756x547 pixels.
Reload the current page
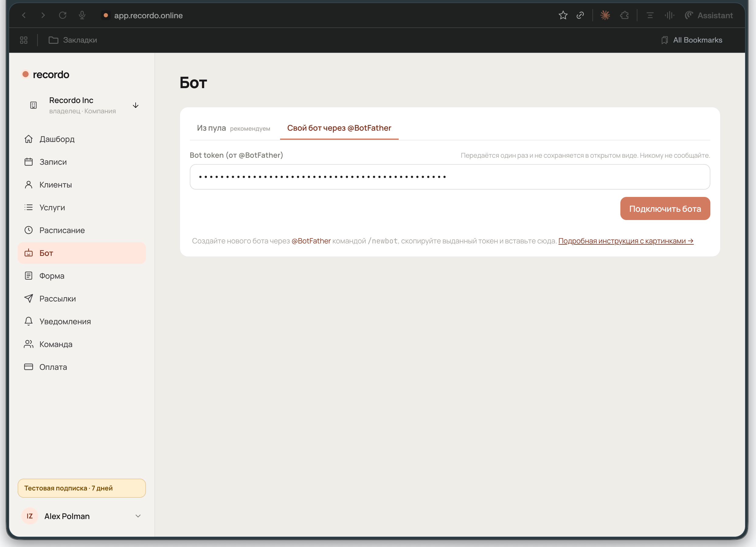point(63,15)
